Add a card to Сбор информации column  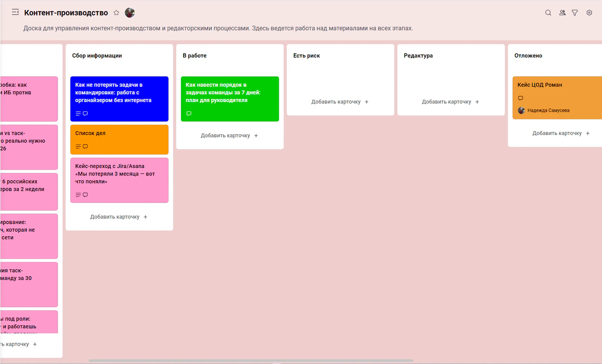[119, 217]
